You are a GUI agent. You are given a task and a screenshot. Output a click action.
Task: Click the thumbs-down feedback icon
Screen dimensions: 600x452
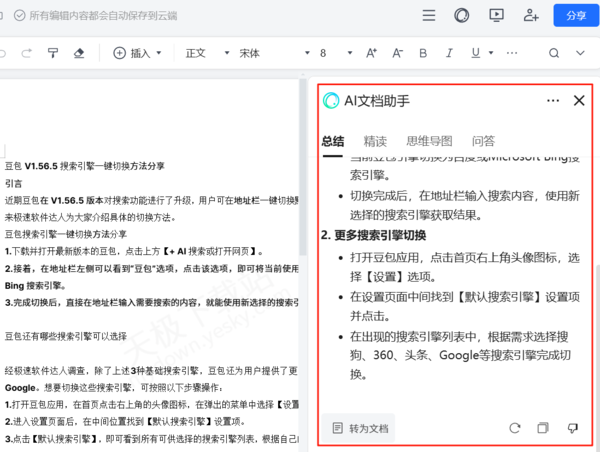point(572,428)
